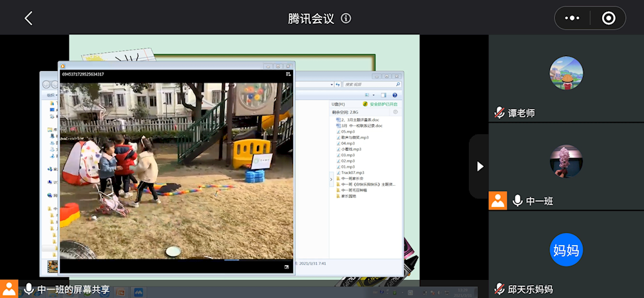Screen dimensions: 644x298
Task: Tap the 中一班的屏幕共享 microphone icon
Action: click(29, 289)
